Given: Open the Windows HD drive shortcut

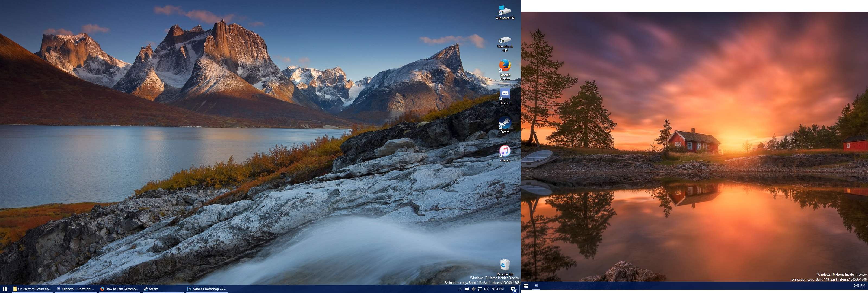Looking at the screenshot, I should 505,11.
